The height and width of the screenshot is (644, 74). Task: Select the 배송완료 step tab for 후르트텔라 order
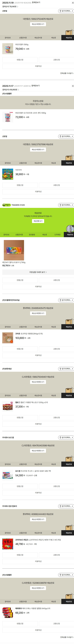[x=69, y=38]
